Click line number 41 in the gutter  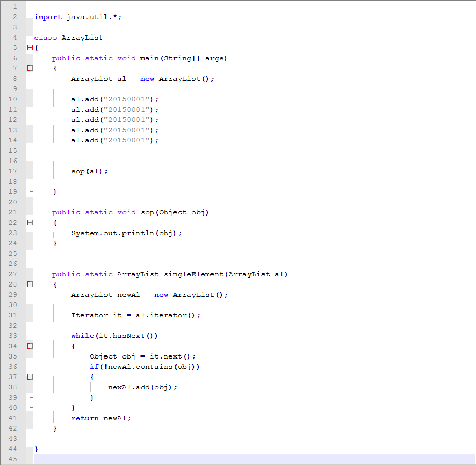(x=13, y=418)
